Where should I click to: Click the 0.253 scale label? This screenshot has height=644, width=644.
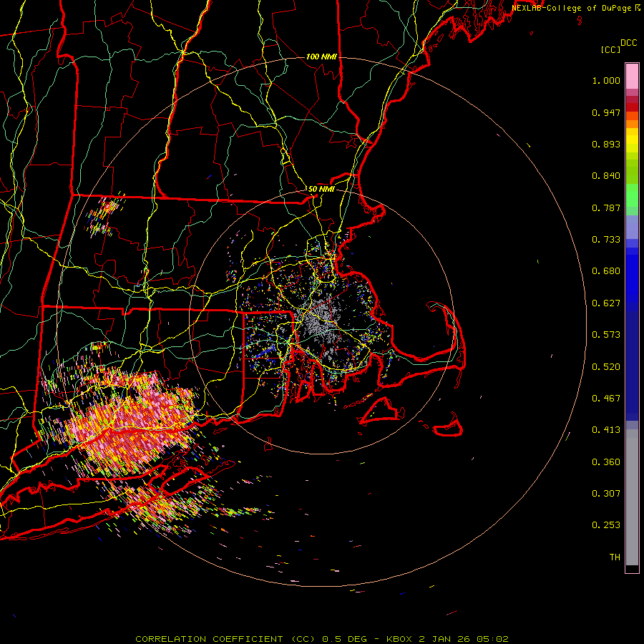[x=606, y=525]
